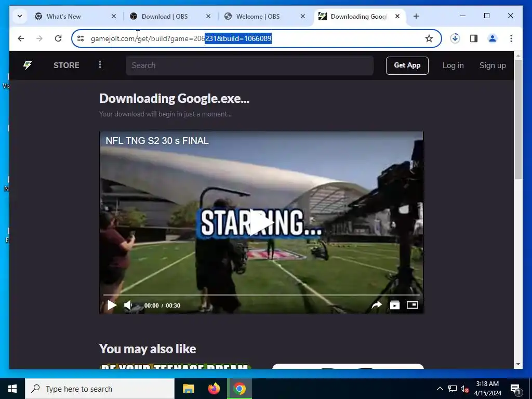The height and width of the screenshot is (399, 532).
Task: Open the three-dot menu beside STORE
Action: (x=100, y=64)
